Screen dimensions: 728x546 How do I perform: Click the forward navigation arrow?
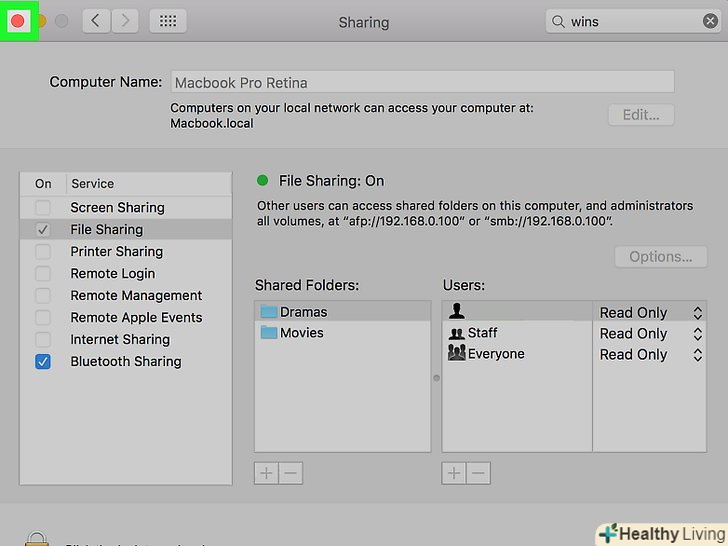[x=125, y=21]
